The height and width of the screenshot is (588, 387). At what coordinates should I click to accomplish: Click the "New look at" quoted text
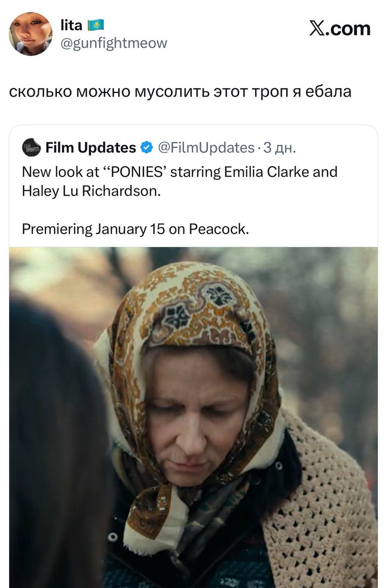[x=60, y=172]
